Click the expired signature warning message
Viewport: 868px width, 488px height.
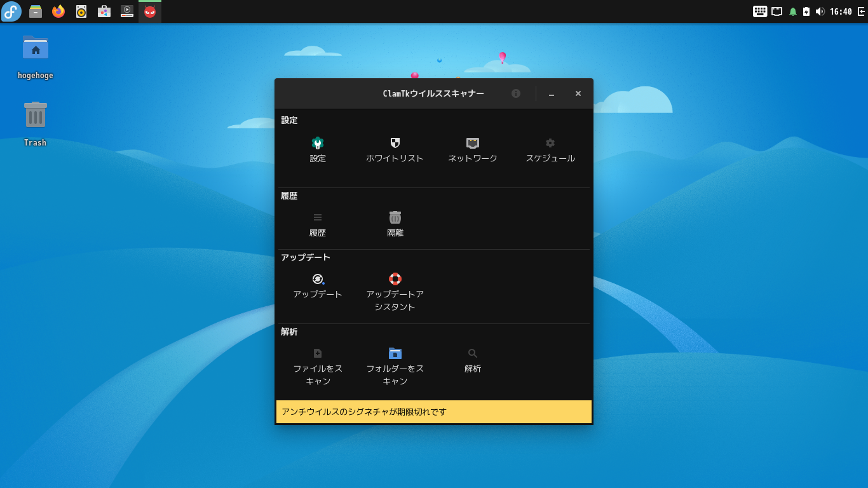[434, 412]
